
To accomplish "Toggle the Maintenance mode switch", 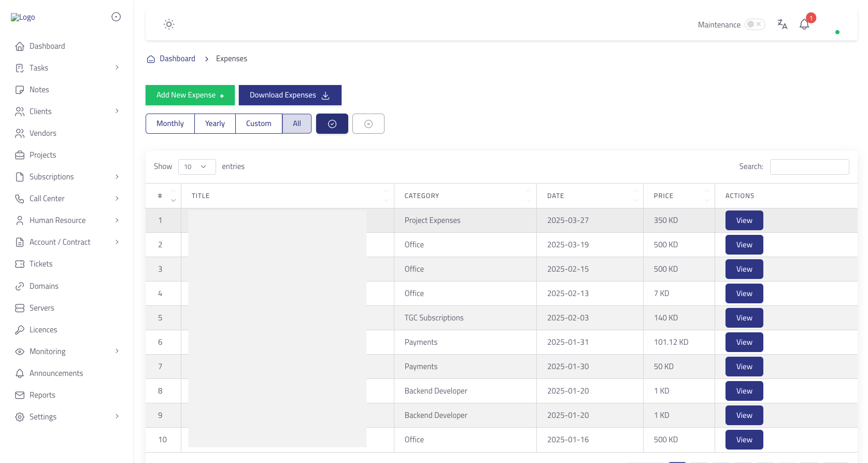I will (755, 24).
